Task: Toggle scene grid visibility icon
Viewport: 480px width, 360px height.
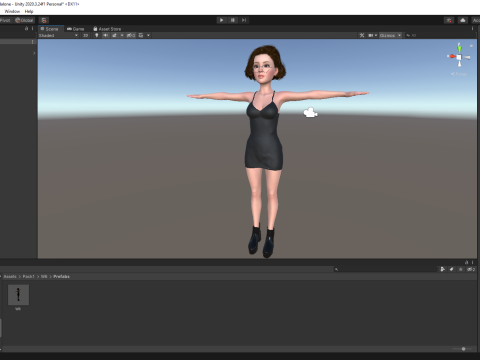Action: tap(141, 35)
